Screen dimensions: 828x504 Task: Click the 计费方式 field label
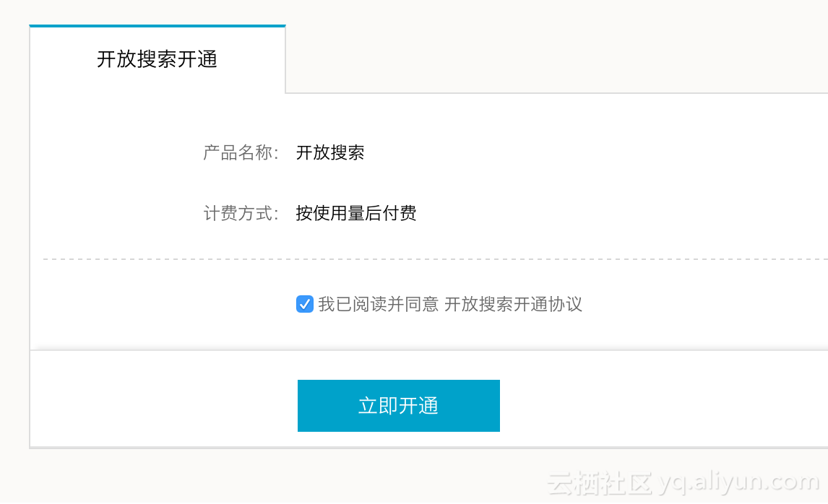click(x=240, y=214)
